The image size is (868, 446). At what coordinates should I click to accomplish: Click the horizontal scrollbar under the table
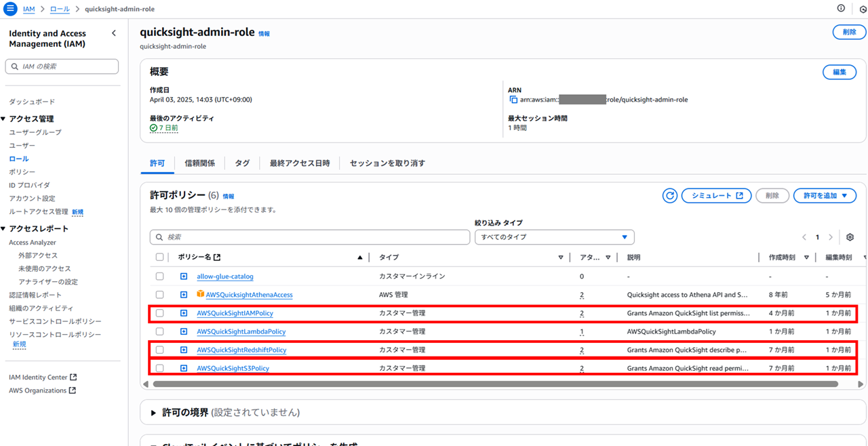(x=495, y=384)
